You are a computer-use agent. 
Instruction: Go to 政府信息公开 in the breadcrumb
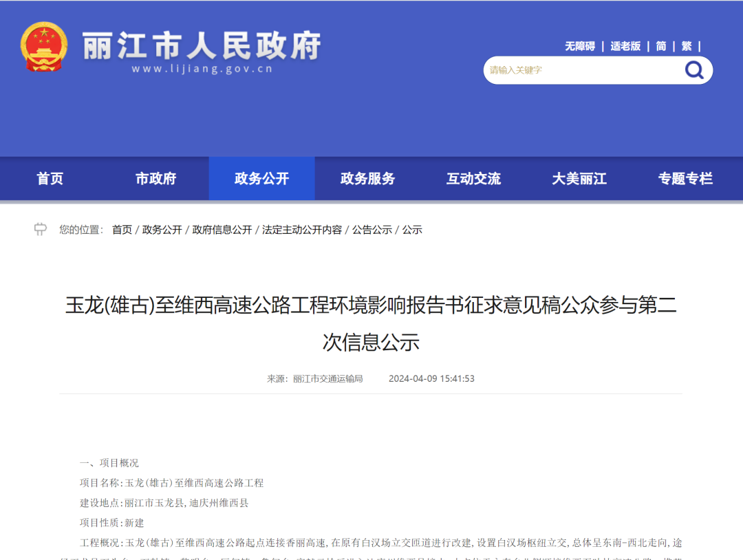[x=222, y=230]
